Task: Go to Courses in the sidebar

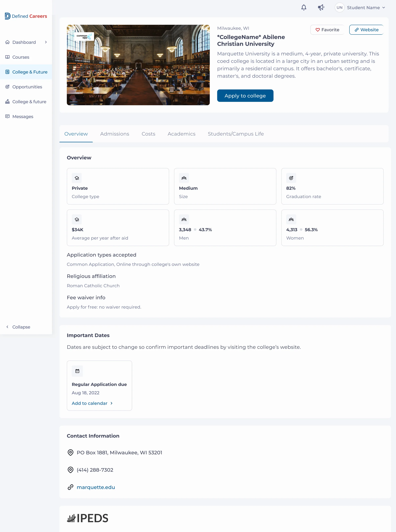Action: 26,57
